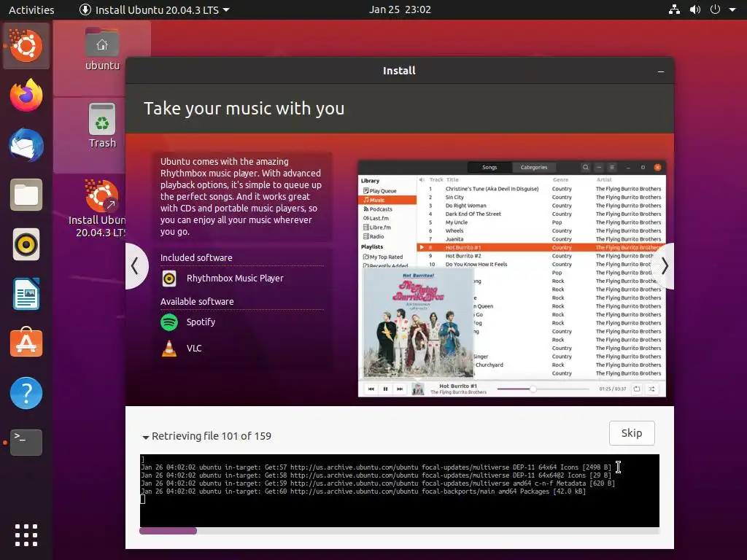This screenshot has width=747, height=560.
Task: Open Ubuntu Software from the dock
Action: tap(26, 343)
